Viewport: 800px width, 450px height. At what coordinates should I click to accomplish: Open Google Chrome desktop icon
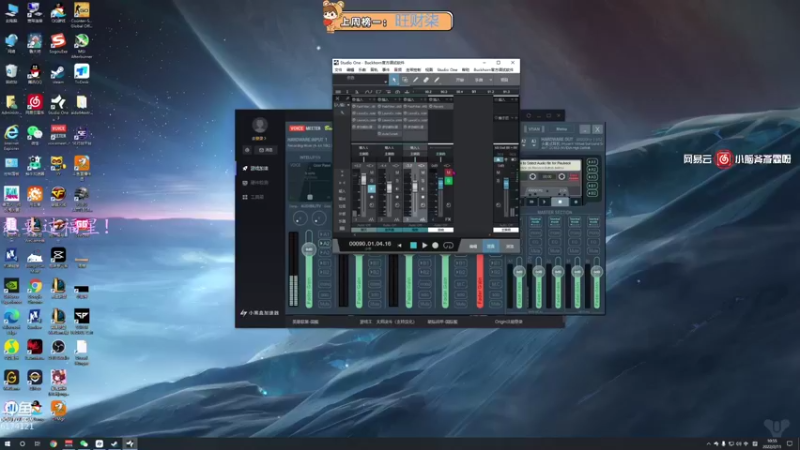35,290
